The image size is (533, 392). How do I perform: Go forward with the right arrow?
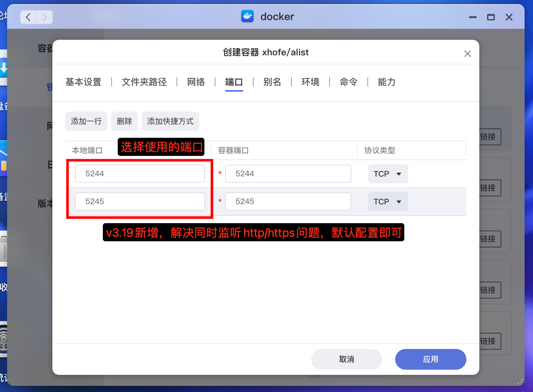tap(45, 17)
